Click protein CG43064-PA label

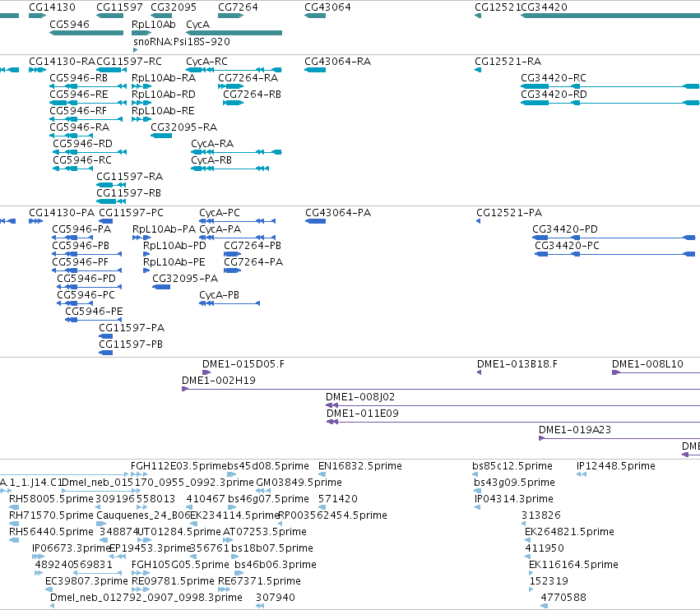click(338, 213)
